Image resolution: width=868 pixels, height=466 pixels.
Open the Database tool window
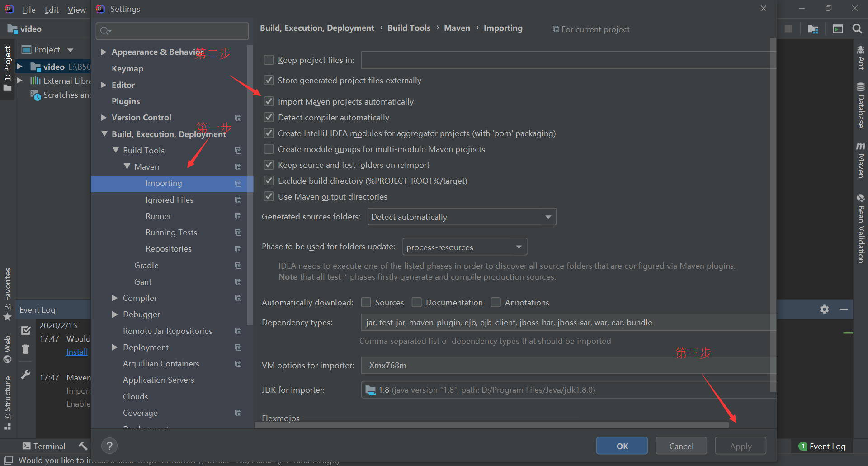pos(861,105)
